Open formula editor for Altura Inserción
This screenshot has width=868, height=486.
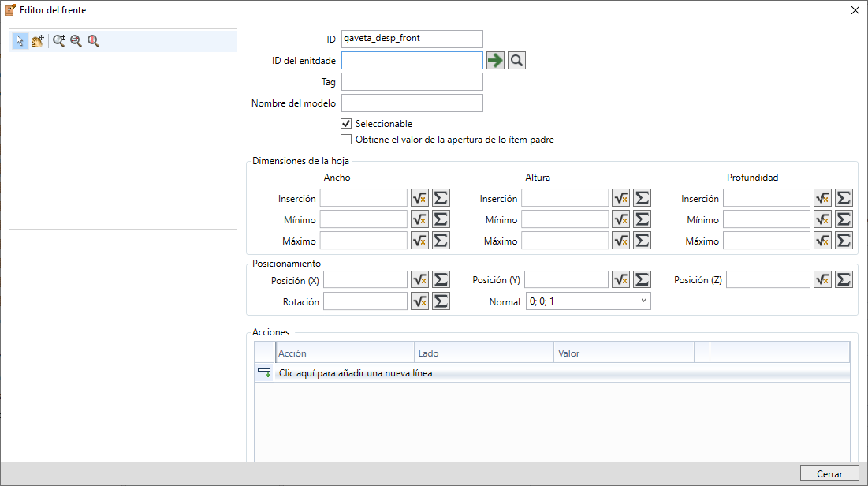[621, 198]
